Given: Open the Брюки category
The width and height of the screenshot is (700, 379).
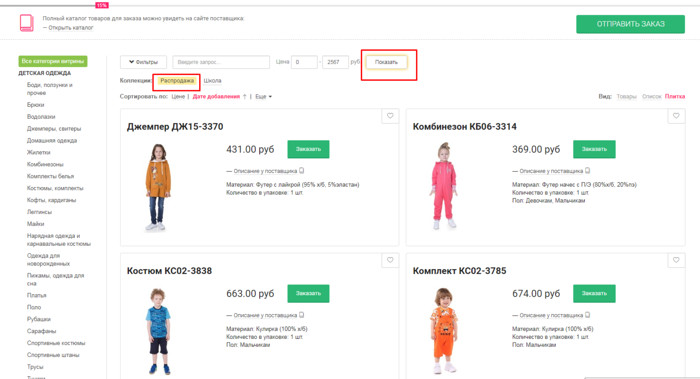Looking at the screenshot, I should click(36, 105).
